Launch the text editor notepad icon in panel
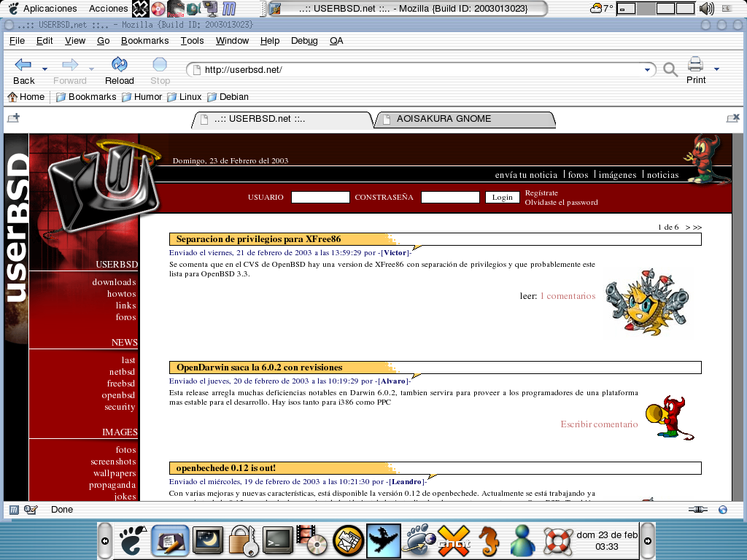Image resolution: width=747 pixels, height=560 pixels. pos(170,540)
